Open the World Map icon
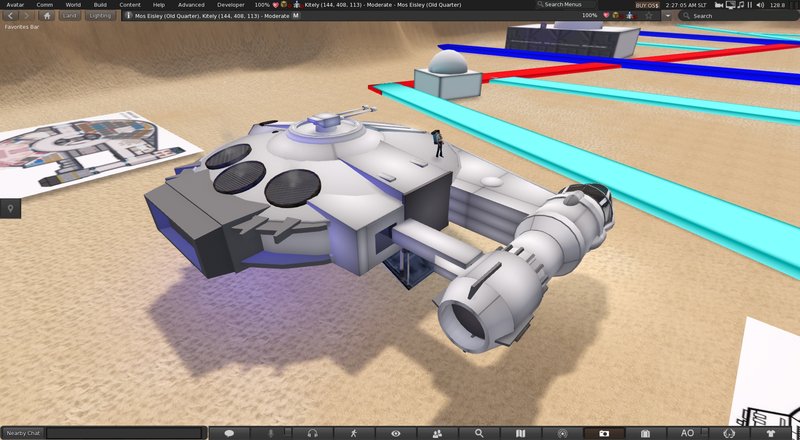The width and height of the screenshot is (800, 440). point(520,433)
